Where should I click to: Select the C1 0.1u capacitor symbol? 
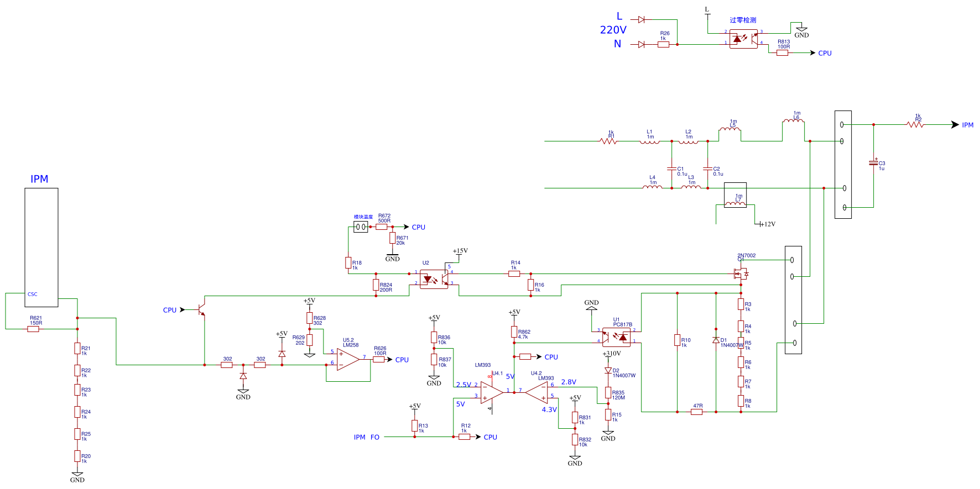[x=672, y=168]
